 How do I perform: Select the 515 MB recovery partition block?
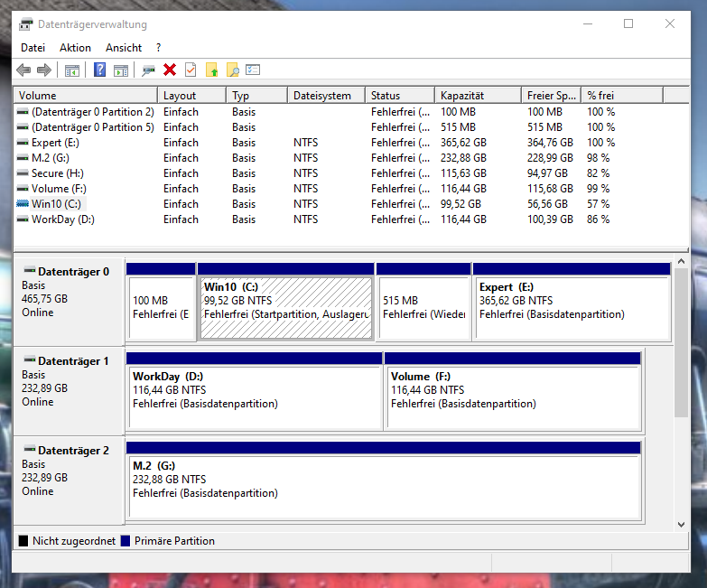(x=423, y=301)
